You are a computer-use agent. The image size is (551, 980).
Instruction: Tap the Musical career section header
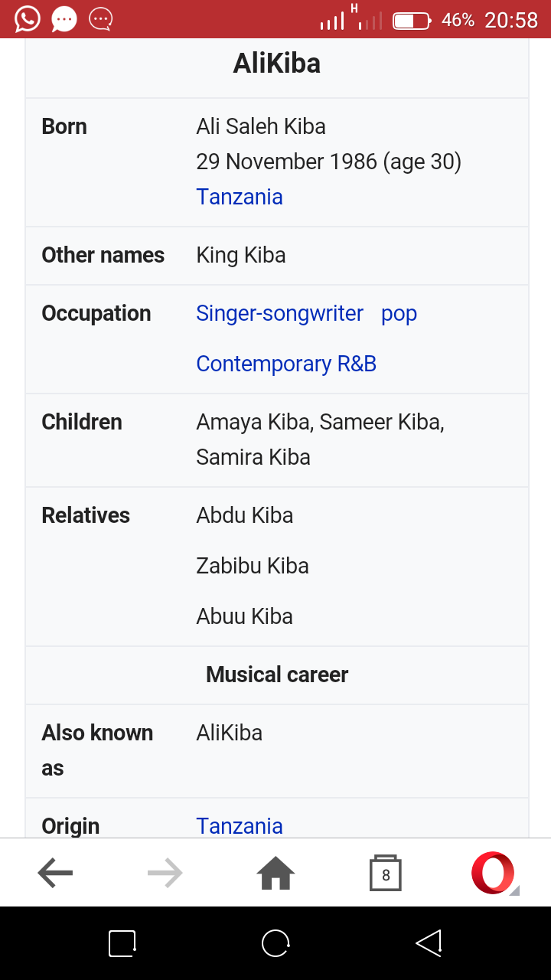point(277,675)
